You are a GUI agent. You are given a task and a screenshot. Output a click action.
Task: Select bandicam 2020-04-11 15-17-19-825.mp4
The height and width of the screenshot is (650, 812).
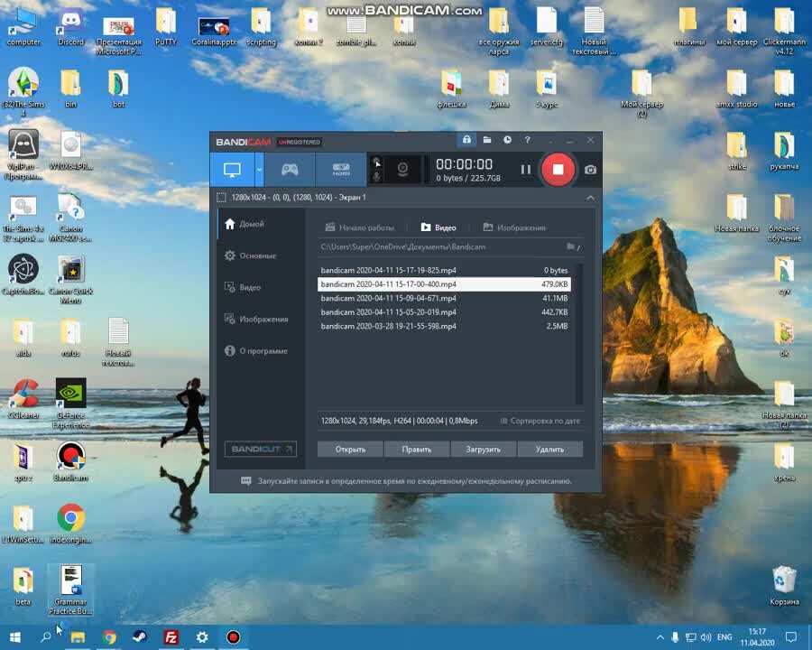444,270
